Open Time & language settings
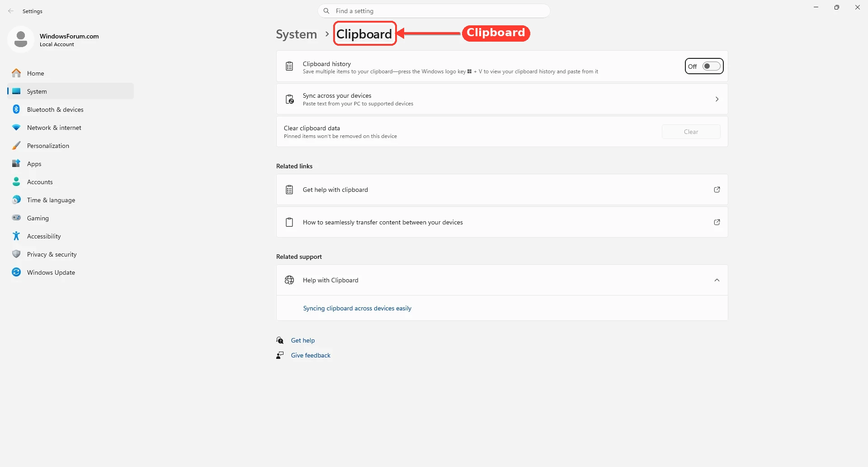Screen dimensions: 868x467 click(71, 200)
